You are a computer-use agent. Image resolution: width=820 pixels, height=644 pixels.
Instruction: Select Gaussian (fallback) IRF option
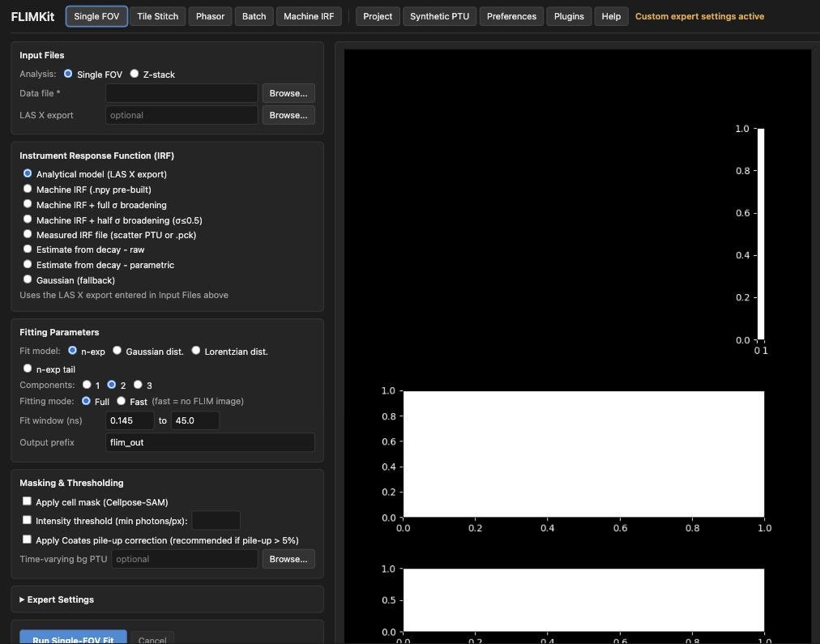pos(28,279)
